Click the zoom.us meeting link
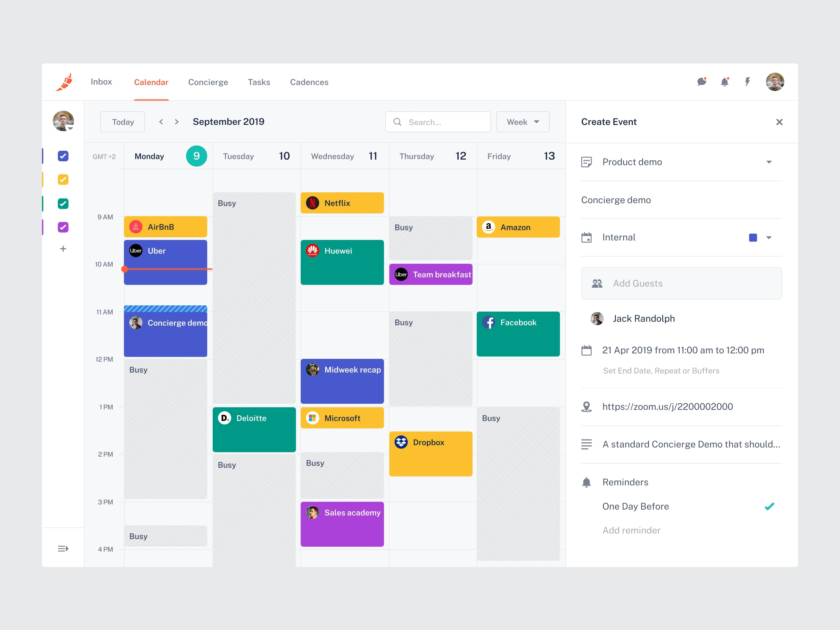The height and width of the screenshot is (630, 840). pyautogui.click(x=668, y=407)
